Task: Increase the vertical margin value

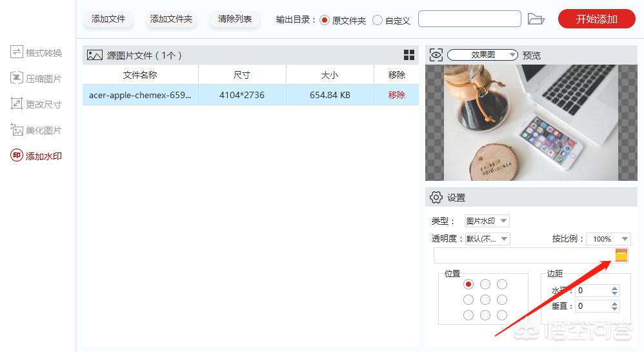Action: pyautogui.click(x=614, y=304)
